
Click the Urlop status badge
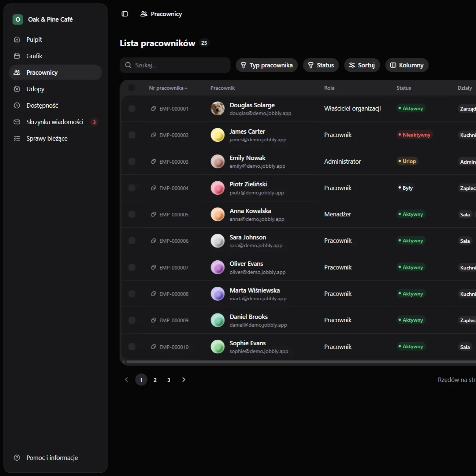(x=407, y=161)
